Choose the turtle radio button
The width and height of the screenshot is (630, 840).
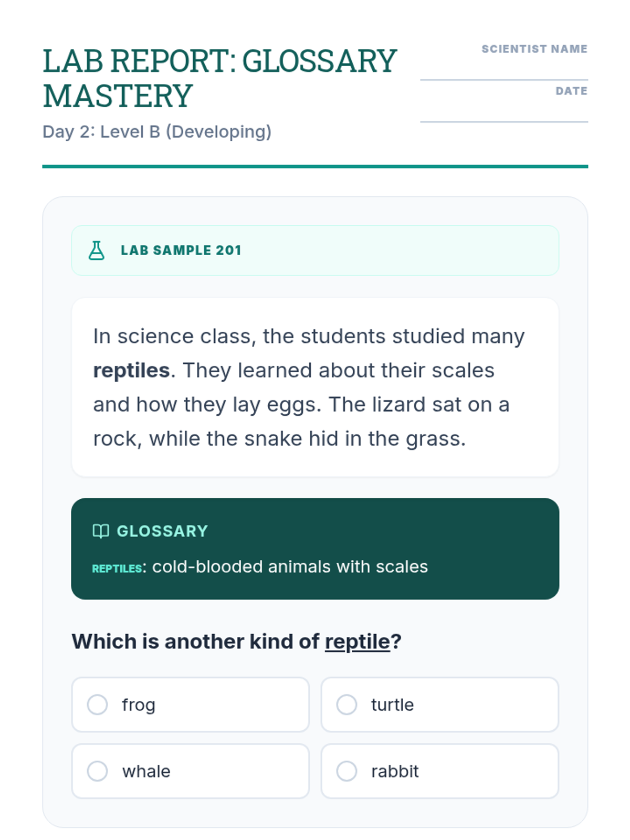[346, 705]
